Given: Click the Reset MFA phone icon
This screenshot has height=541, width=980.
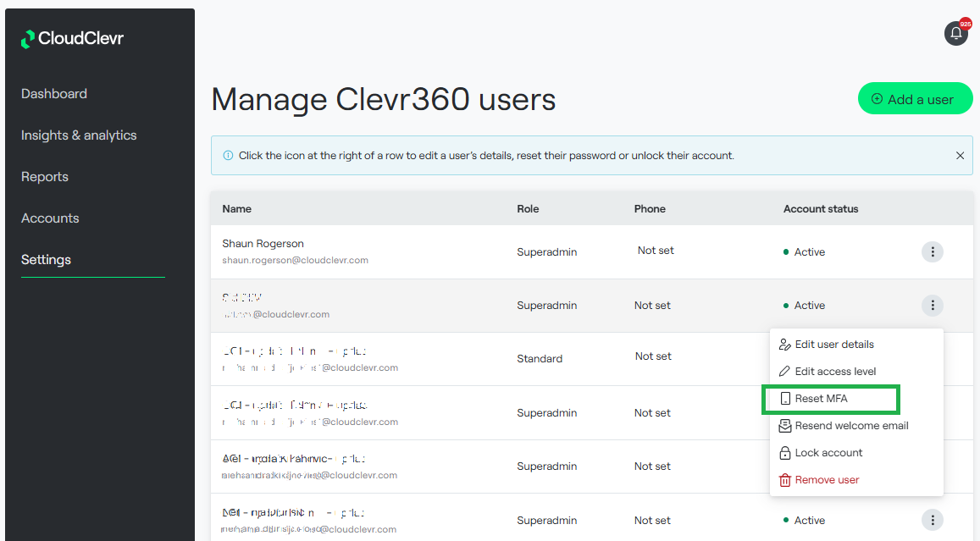Looking at the screenshot, I should click(x=785, y=399).
